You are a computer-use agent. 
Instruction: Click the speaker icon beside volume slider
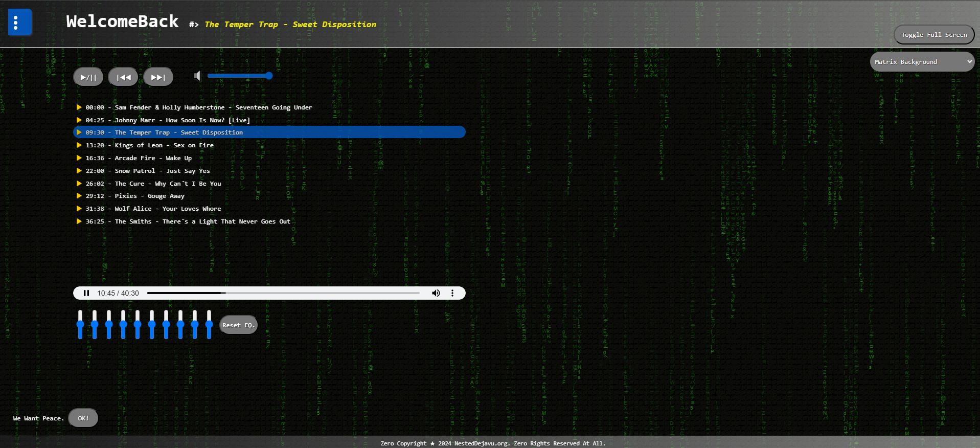click(197, 76)
